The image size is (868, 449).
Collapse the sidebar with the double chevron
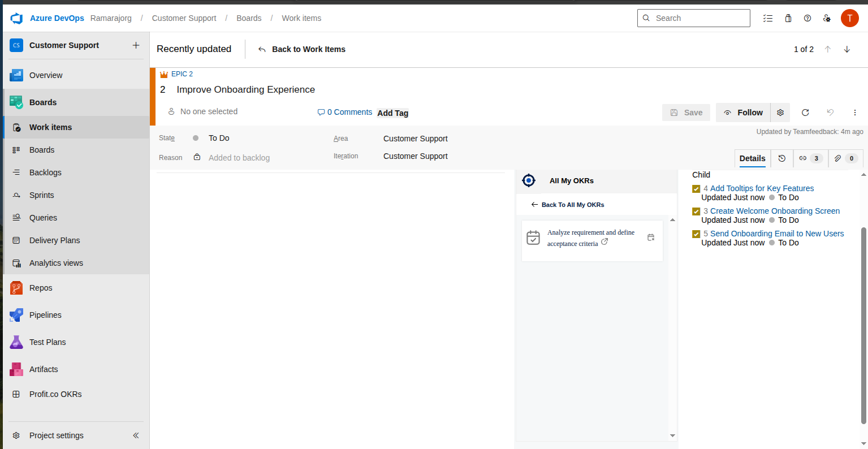click(136, 435)
